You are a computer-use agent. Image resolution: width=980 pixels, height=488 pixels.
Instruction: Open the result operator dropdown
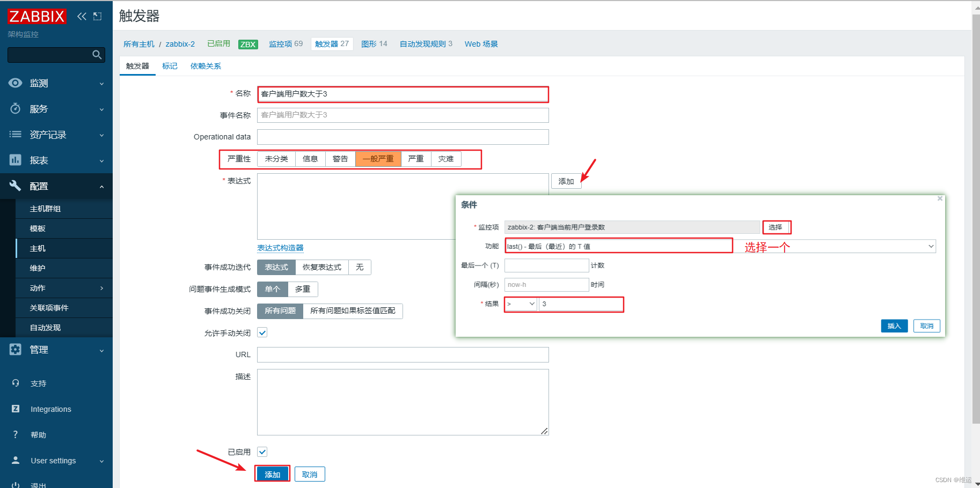point(521,304)
